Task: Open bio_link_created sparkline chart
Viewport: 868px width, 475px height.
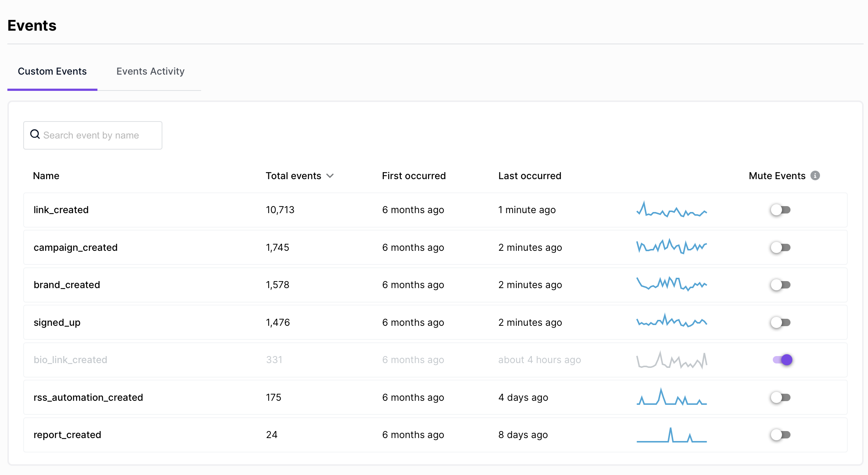Action: pyautogui.click(x=672, y=360)
